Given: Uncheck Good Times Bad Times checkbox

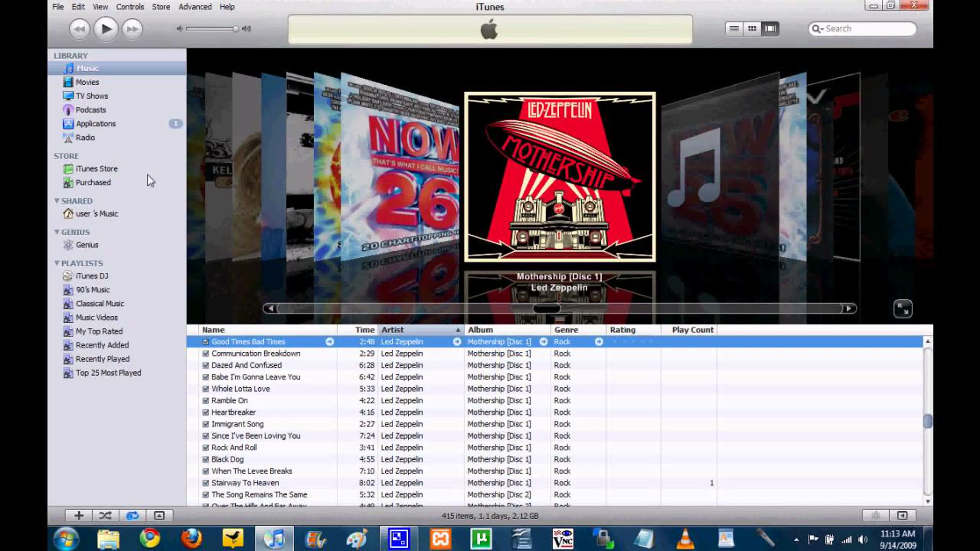Looking at the screenshot, I should 206,342.
